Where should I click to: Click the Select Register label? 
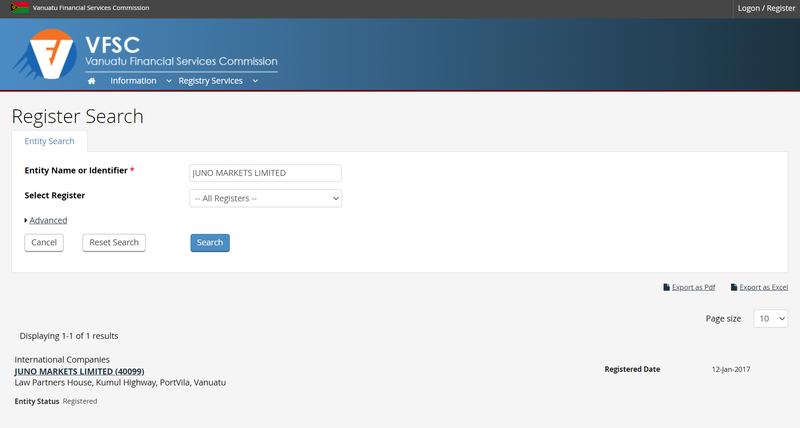pyautogui.click(x=55, y=195)
